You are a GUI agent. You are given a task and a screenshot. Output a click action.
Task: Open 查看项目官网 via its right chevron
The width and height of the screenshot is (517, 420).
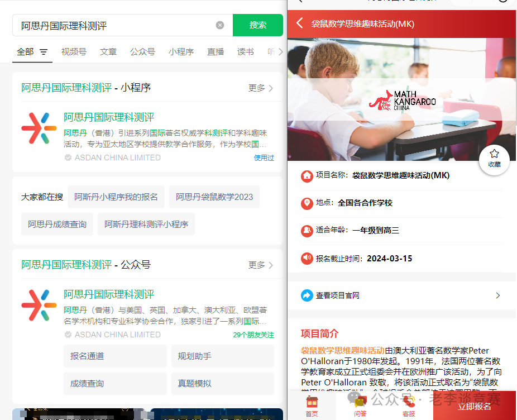[x=498, y=295]
